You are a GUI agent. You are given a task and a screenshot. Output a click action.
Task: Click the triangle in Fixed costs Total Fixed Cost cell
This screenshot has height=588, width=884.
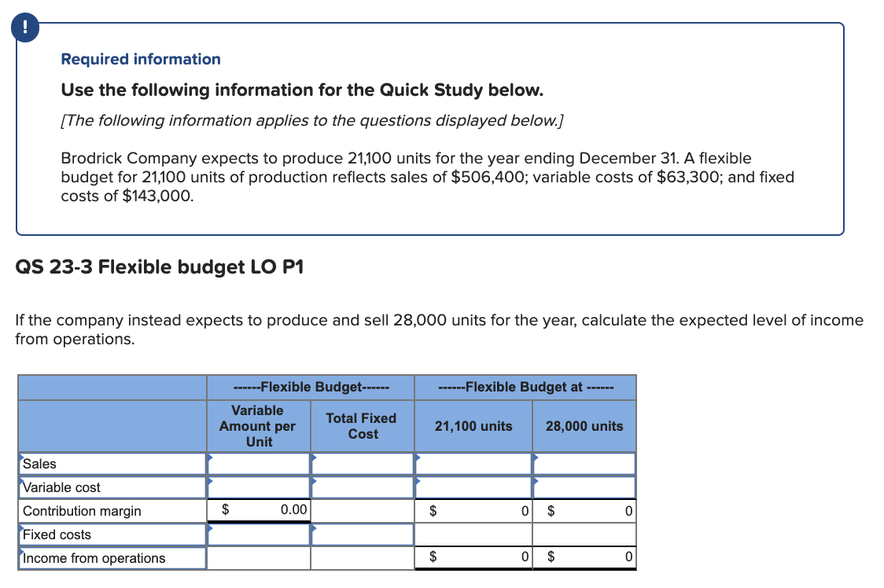(313, 527)
